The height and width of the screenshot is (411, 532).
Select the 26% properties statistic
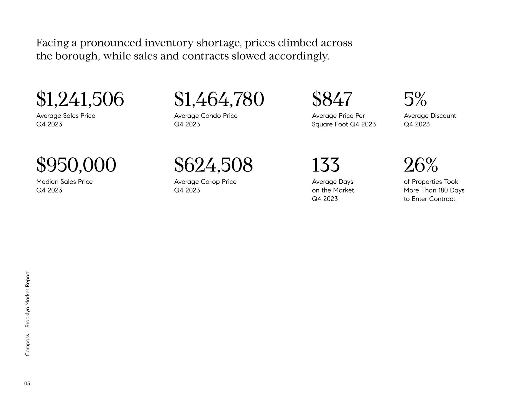click(x=421, y=165)
